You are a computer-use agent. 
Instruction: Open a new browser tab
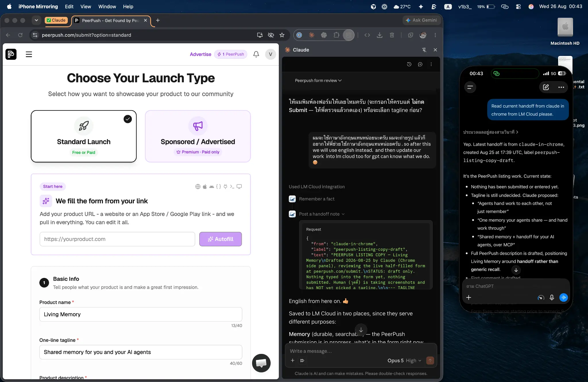[x=158, y=20]
